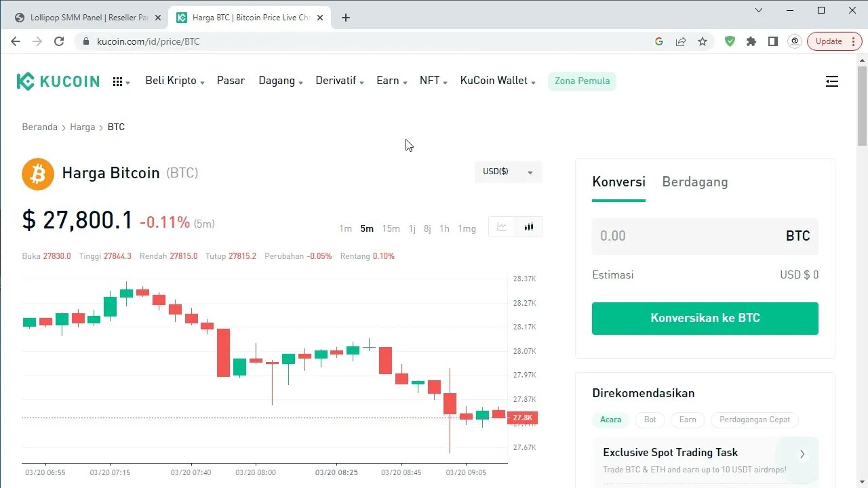Switch to the Berdagang tab
The height and width of the screenshot is (488, 868).
click(x=695, y=182)
